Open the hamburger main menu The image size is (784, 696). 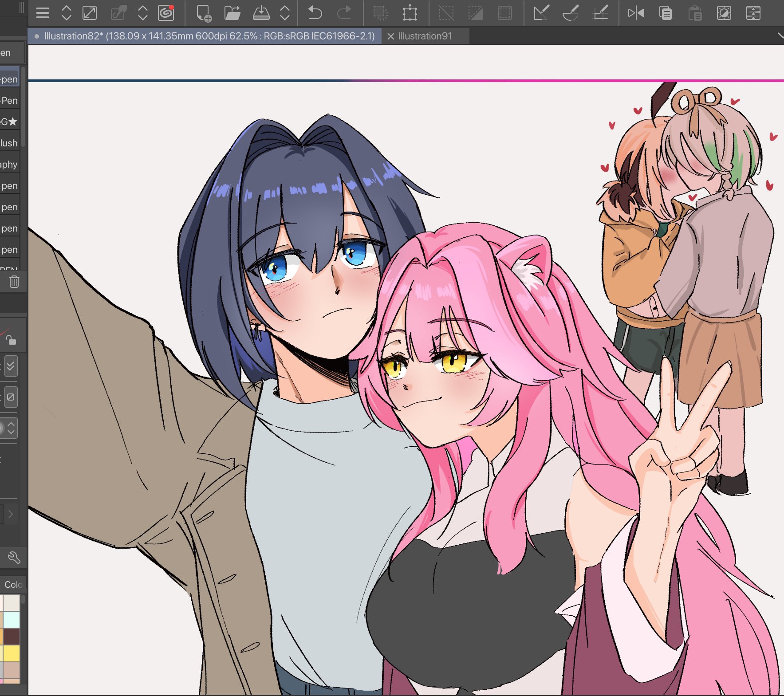click(43, 13)
